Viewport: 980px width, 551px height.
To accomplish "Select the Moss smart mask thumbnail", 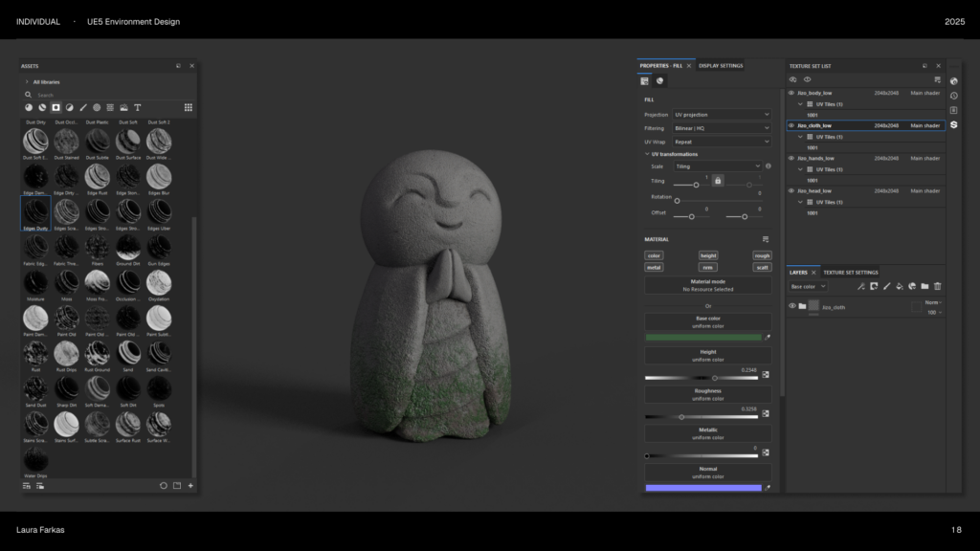I will 65,281.
